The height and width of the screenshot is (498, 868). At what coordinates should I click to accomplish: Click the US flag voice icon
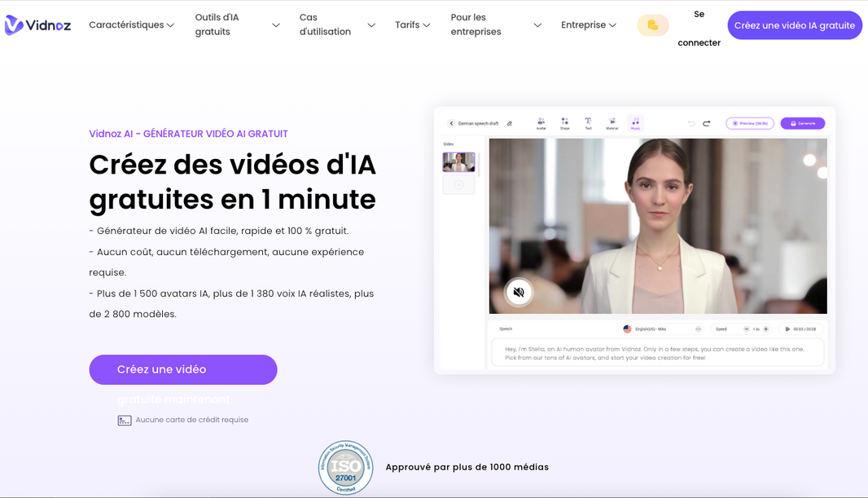(x=627, y=329)
